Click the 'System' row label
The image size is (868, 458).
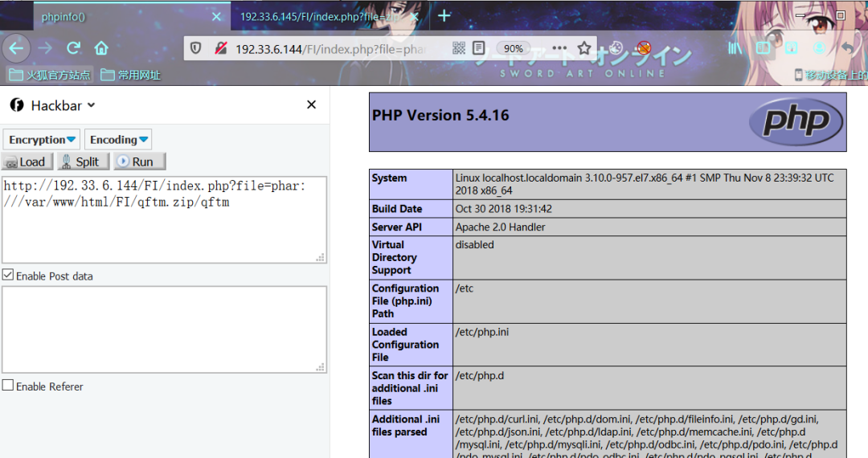tap(389, 178)
